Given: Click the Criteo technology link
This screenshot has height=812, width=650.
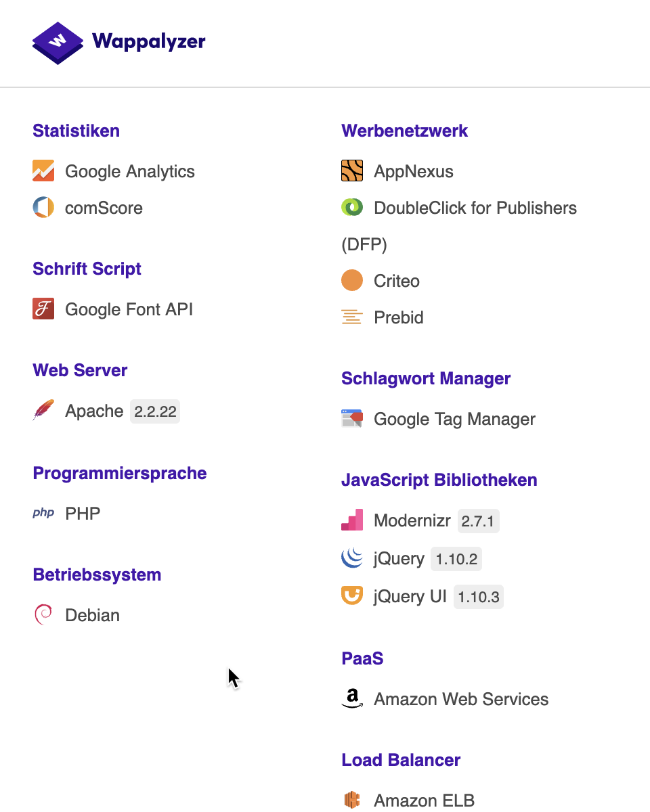Looking at the screenshot, I should [396, 281].
